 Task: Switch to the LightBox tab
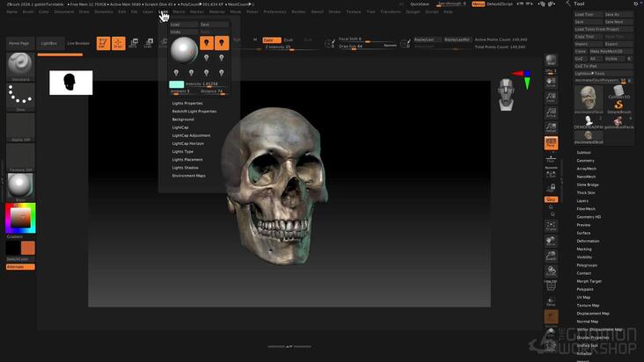point(48,43)
